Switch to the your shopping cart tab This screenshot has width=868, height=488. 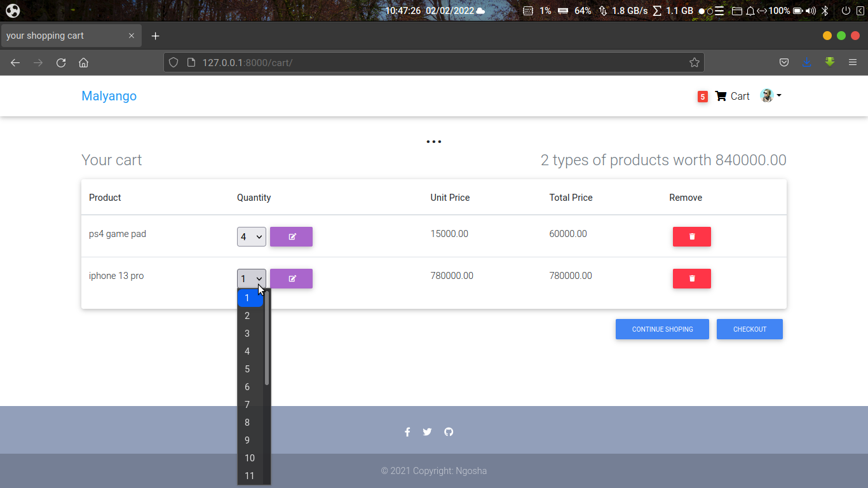pyautogui.click(x=64, y=36)
